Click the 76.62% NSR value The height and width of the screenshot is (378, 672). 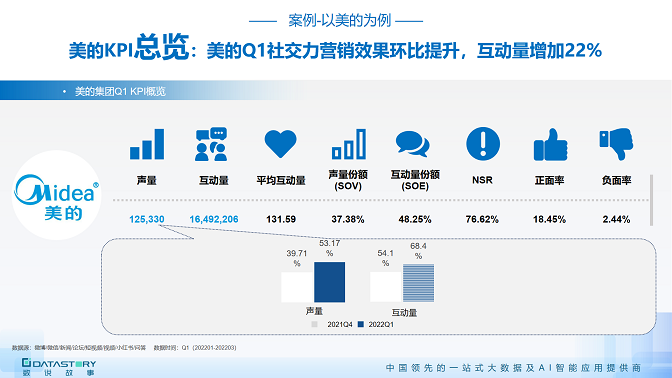click(x=482, y=219)
